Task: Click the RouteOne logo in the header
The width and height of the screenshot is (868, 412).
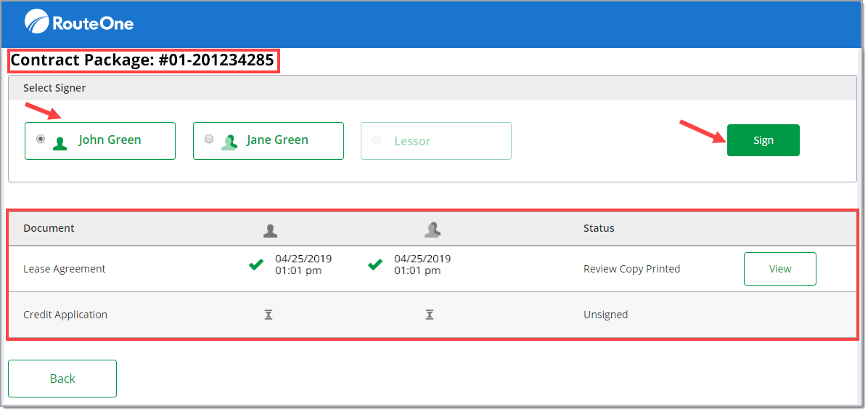Action: [x=78, y=23]
